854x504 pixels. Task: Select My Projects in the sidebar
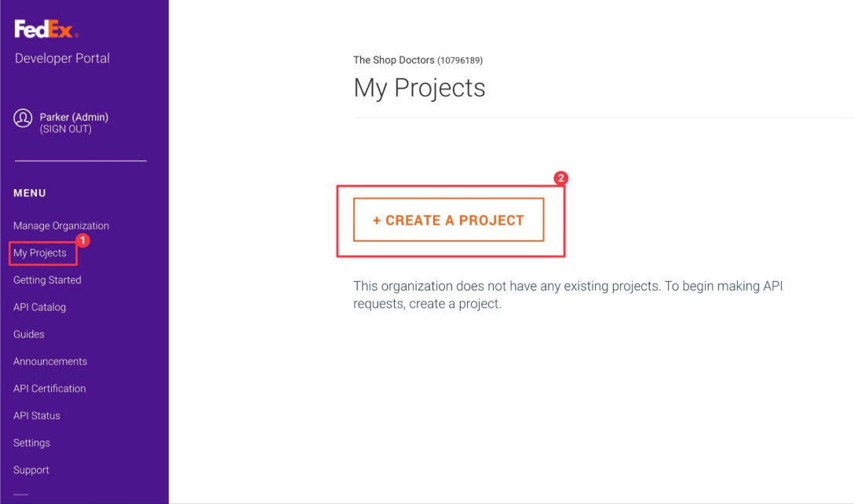click(40, 253)
